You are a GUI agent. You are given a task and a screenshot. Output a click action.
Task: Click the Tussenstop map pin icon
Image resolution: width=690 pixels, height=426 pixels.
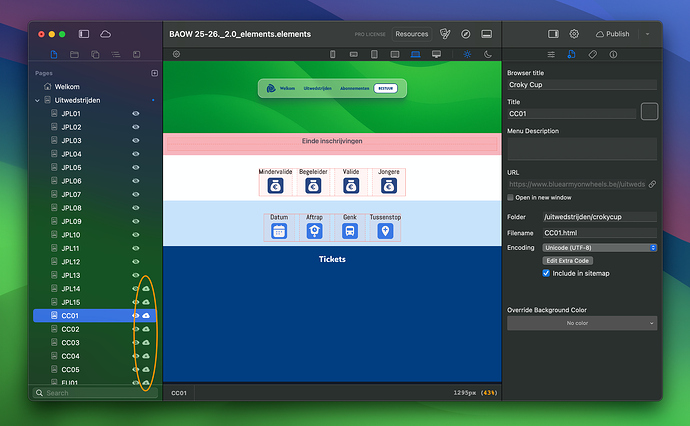coord(385,231)
